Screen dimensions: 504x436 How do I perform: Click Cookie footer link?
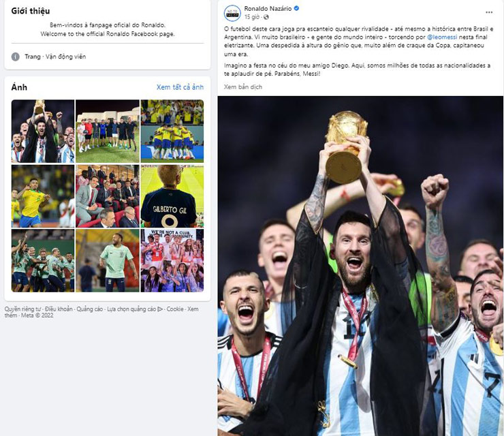coord(175,309)
